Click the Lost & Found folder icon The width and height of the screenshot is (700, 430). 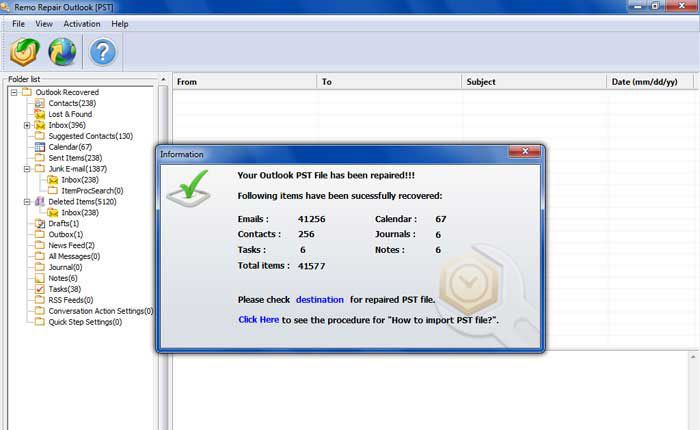pyautogui.click(x=40, y=114)
